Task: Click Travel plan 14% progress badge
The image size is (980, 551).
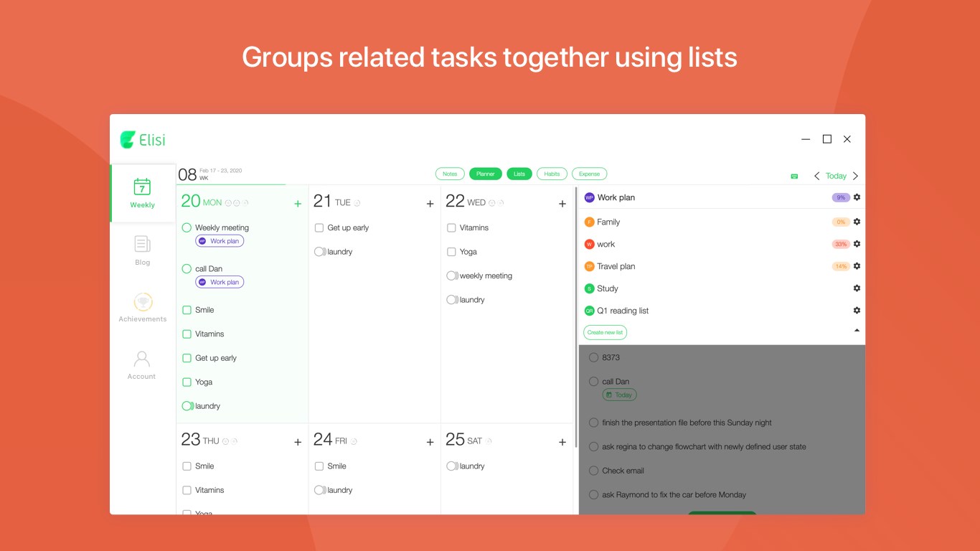Action: (x=841, y=266)
